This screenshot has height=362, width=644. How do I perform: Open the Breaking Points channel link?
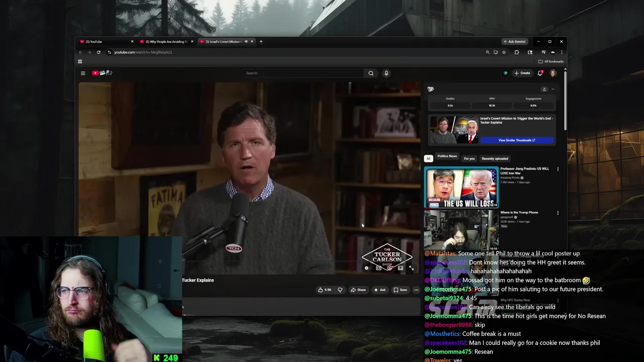coord(510,178)
